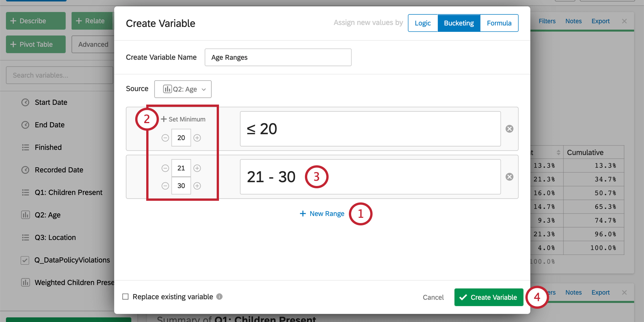This screenshot has height=322, width=644.
Task: Remove the ≤ 20 range row
Action: click(510, 129)
